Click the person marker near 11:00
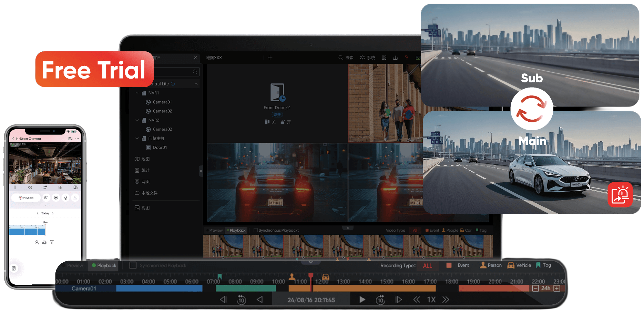Image resolution: width=644 pixels, height=314 pixels. [x=292, y=276]
